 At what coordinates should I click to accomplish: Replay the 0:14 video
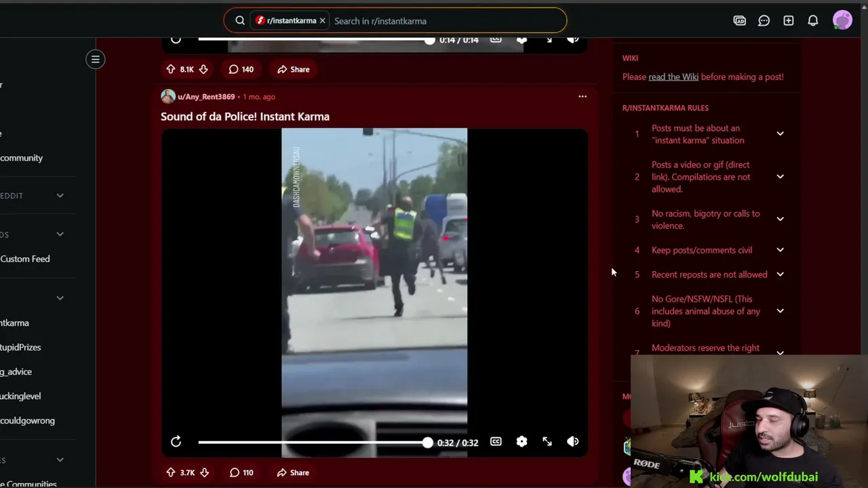[176, 39]
